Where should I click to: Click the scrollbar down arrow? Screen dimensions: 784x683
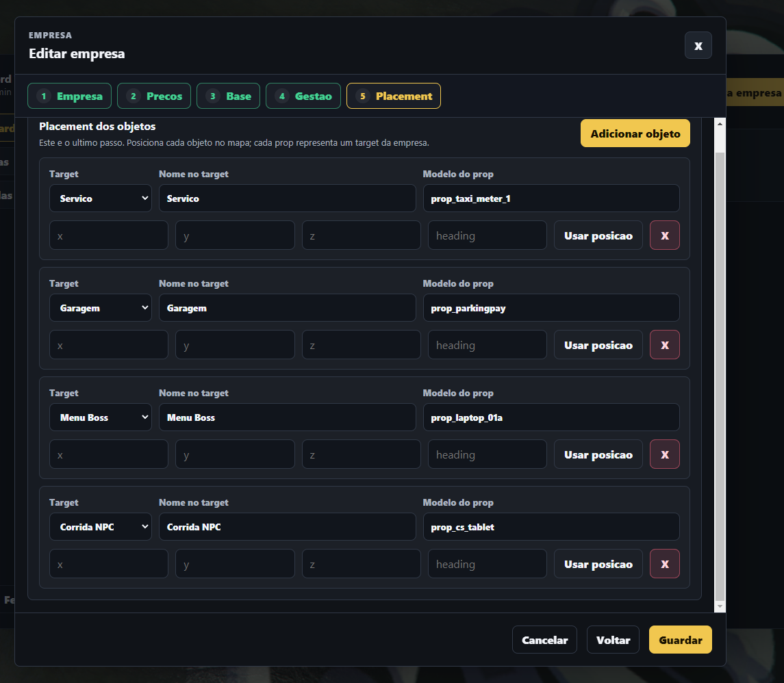pos(720,606)
